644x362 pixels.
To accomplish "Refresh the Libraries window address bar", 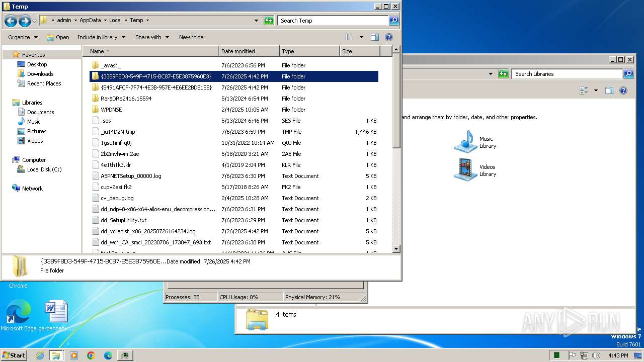I will [x=503, y=74].
